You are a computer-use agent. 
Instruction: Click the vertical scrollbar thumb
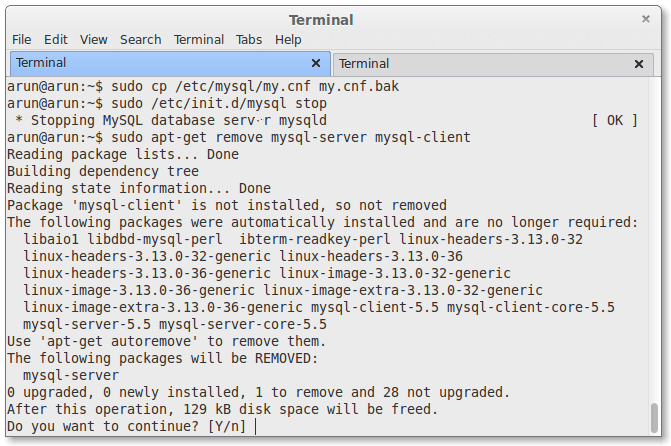(x=654, y=418)
